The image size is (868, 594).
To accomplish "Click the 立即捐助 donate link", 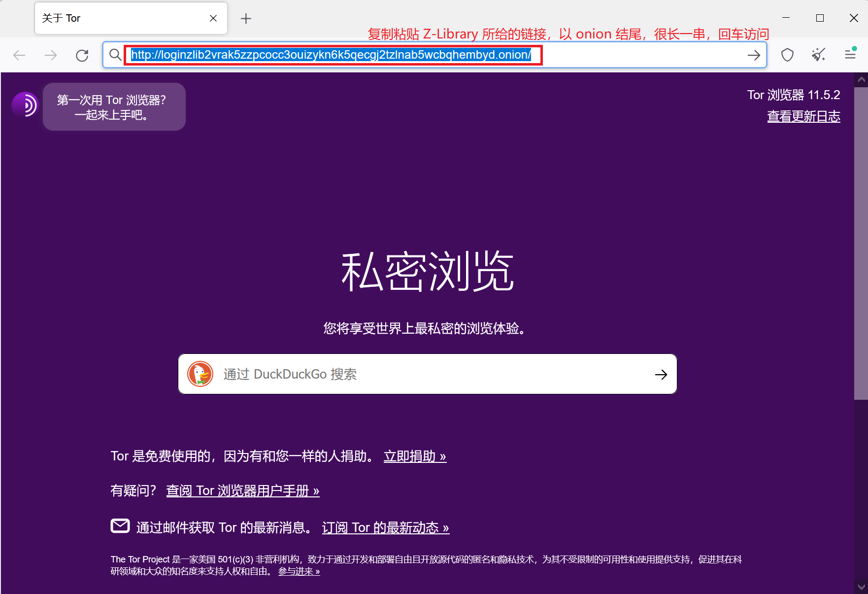I will point(415,456).
